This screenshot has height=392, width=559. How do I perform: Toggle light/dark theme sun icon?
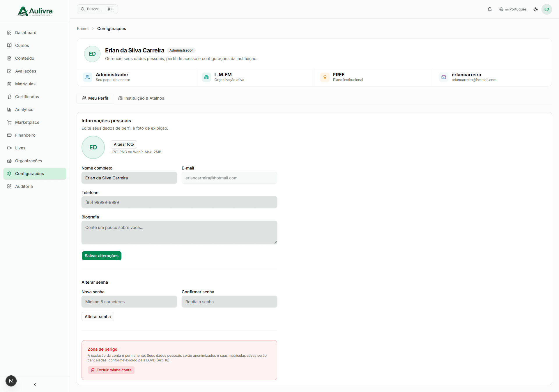pos(536,9)
